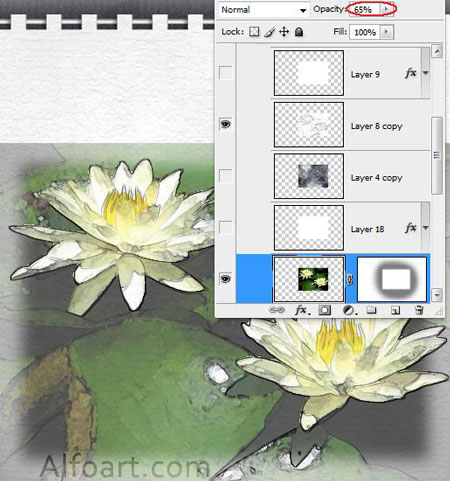Create a new group folder icon
Screen dimensions: 450x481
371,311
